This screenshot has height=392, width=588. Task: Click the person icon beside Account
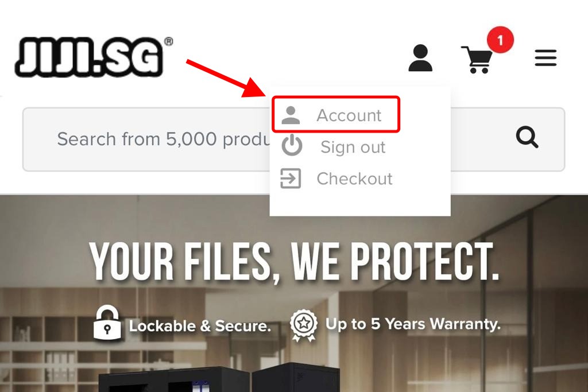click(x=291, y=115)
